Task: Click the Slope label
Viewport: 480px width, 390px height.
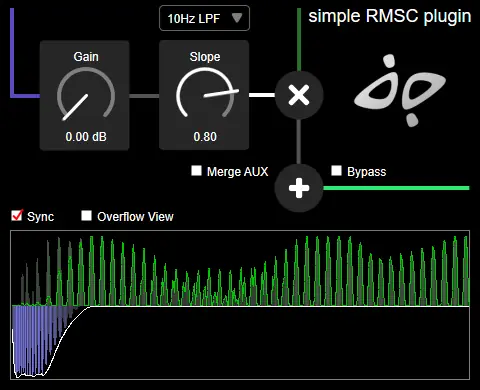Action: 205,57
